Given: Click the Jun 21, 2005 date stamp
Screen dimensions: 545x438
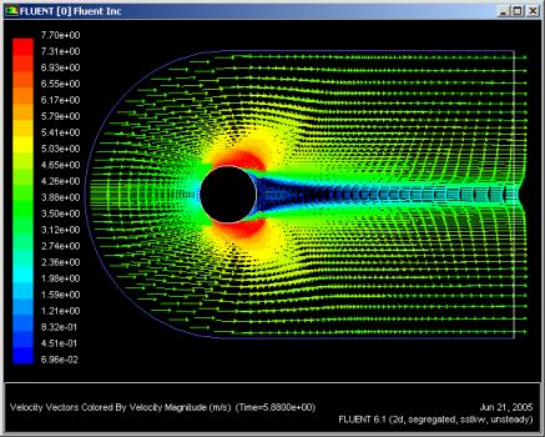Looking at the screenshot, I should pyautogui.click(x=506, y=407).
